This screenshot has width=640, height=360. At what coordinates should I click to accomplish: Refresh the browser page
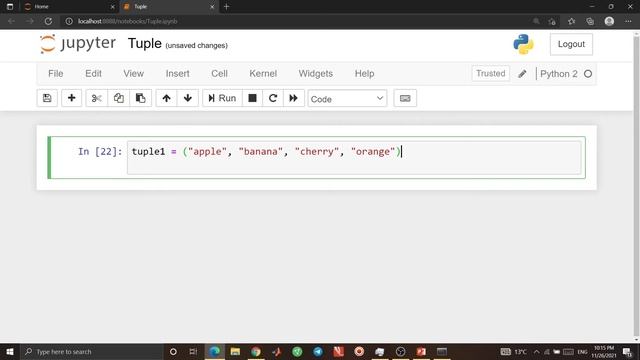click(x=48, y=21)
